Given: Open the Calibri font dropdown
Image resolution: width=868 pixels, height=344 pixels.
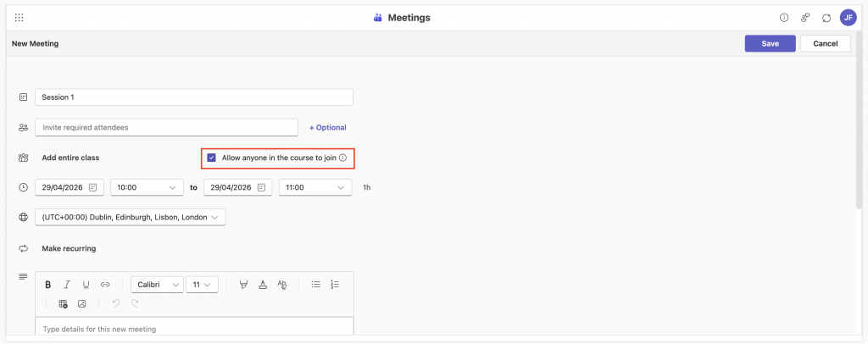Looking at the screenshot, I should pos(157,285).
